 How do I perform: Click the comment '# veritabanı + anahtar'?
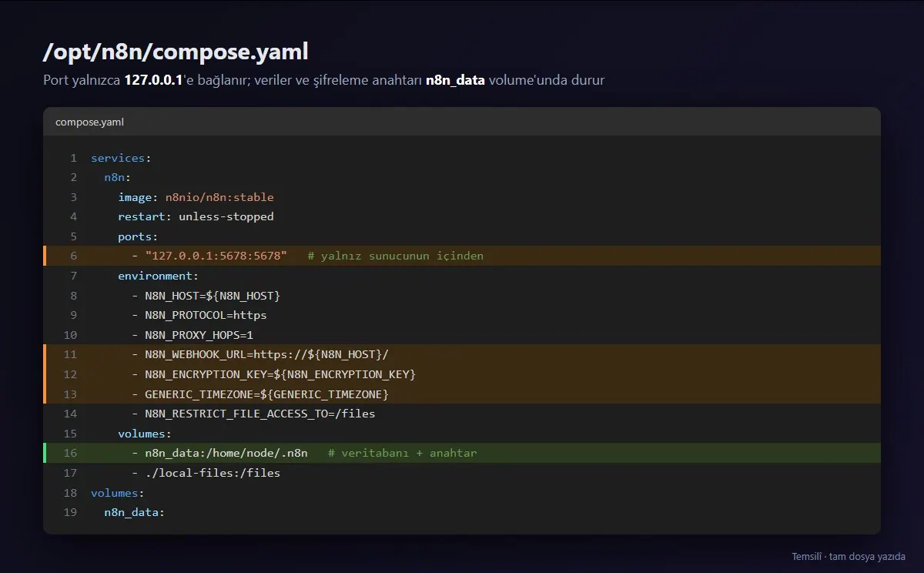(x=403, y=453)
